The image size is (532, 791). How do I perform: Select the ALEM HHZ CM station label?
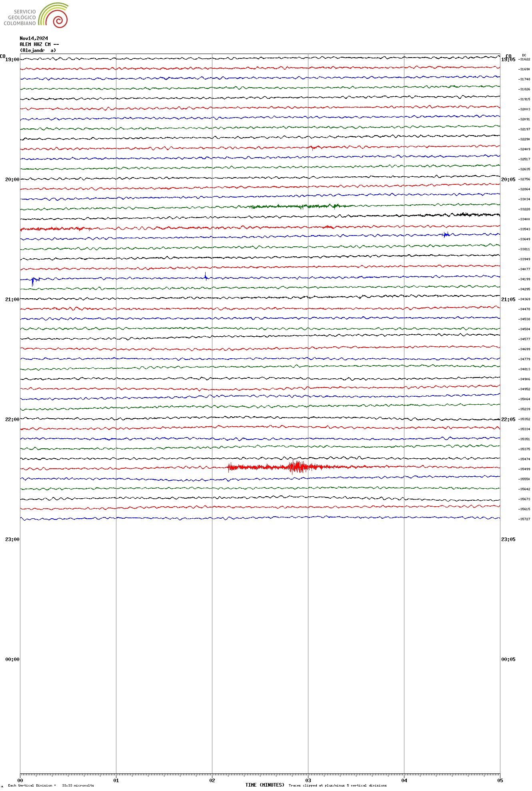39,44
